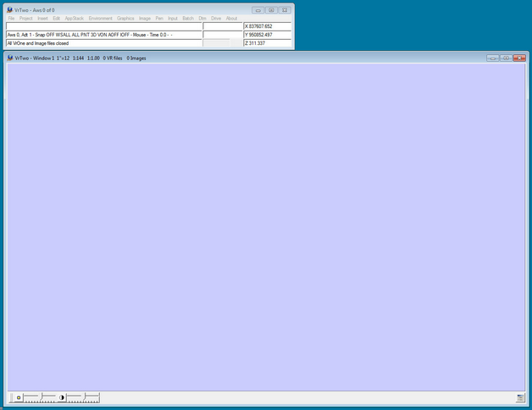Click the bottom-right Window 1 panel icon
Image resolution: width=532 pixels, height=410 pixels.
tap(520, 398)
